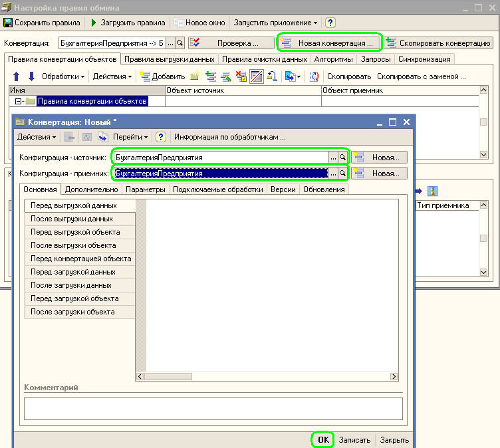The image size is (500, 448).
Task: Confirm dialog with OK button
Action: pos(322,440)
